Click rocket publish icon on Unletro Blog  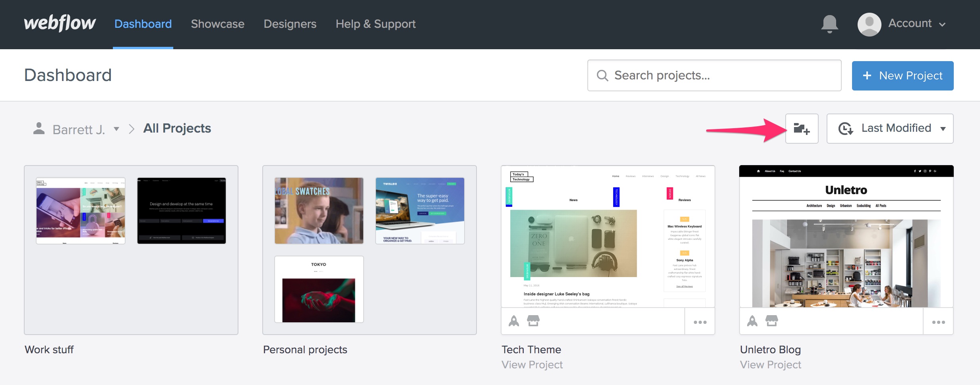coord(752,321)
